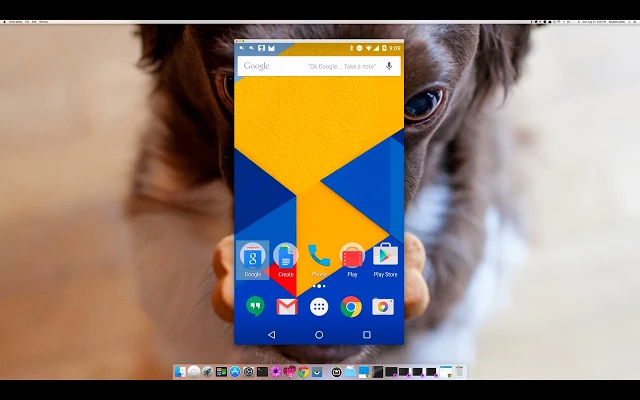Screen dimensions: 640x400
Task: Open the File menu in the menu bar
Action: pyautogui.click(x=27, y=22)
